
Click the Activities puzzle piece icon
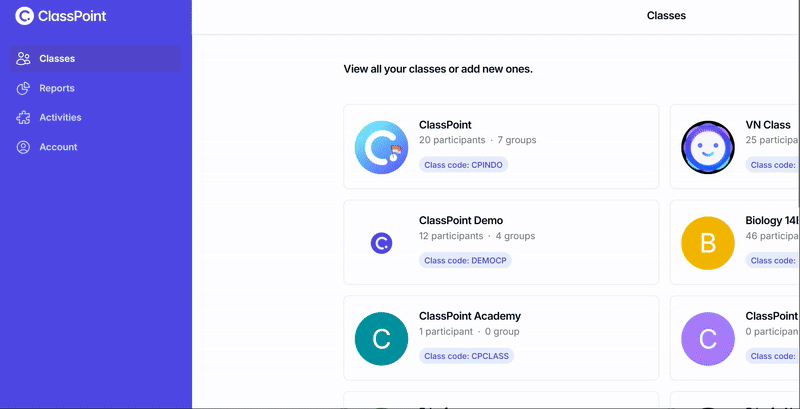[24, 118]
